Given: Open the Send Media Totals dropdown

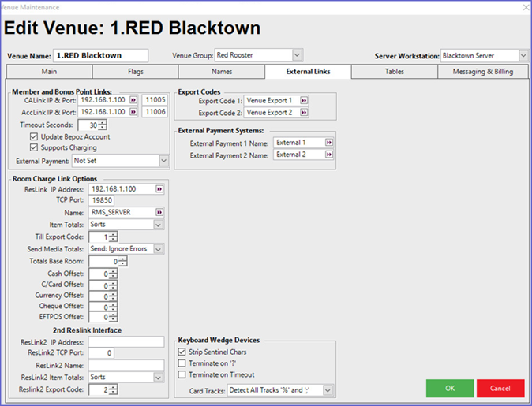Looking at the screenshot, I should (x=158, y=249).
